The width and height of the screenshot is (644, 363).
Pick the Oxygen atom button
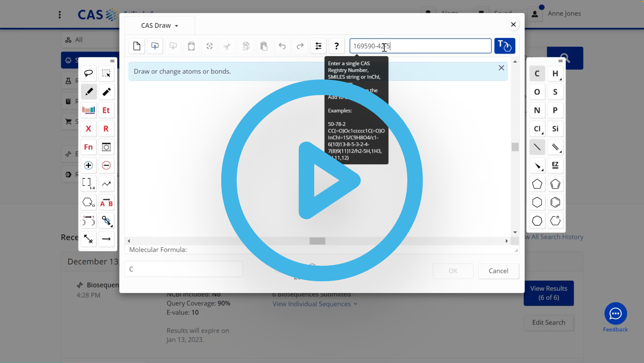click(537, 92)
